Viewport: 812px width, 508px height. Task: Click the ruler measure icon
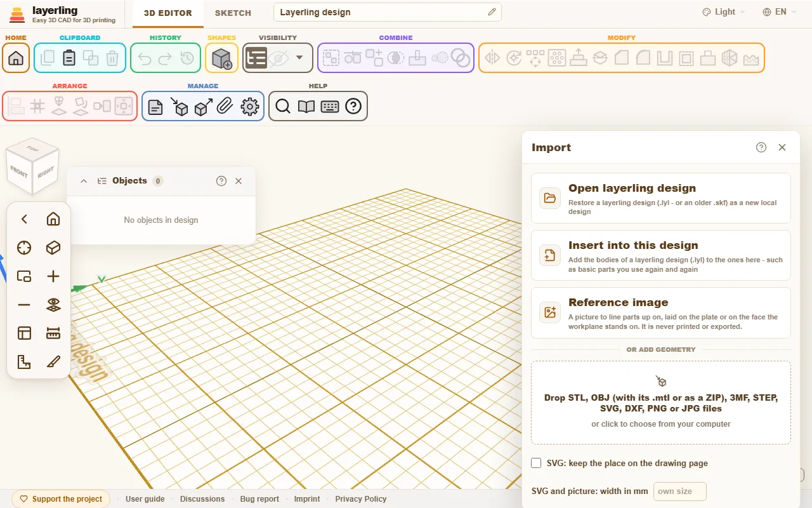coord(53,333)
